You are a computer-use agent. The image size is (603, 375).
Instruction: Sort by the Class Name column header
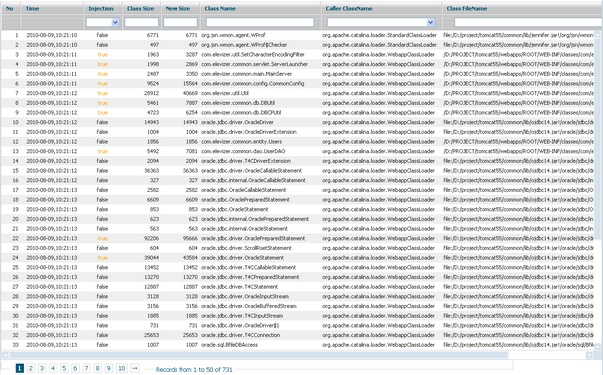point(220,8)
